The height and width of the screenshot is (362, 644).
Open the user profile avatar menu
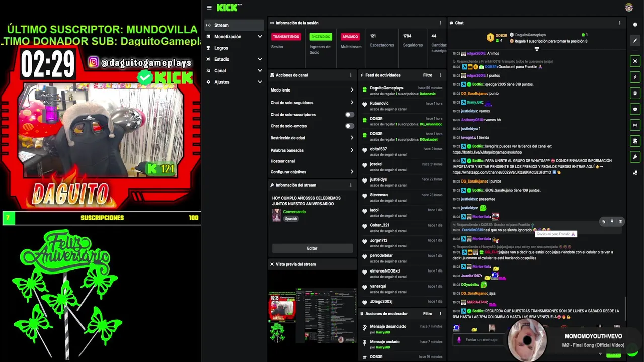click(629, 7)
